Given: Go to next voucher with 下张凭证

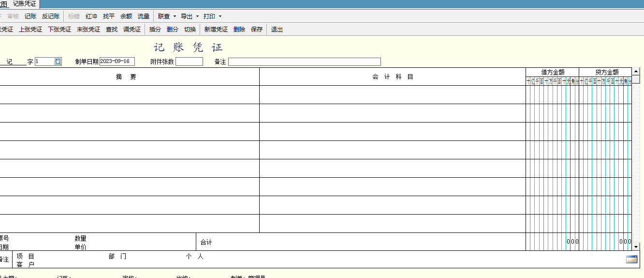Looking at the screenshot, I should [x=59, y=30].
